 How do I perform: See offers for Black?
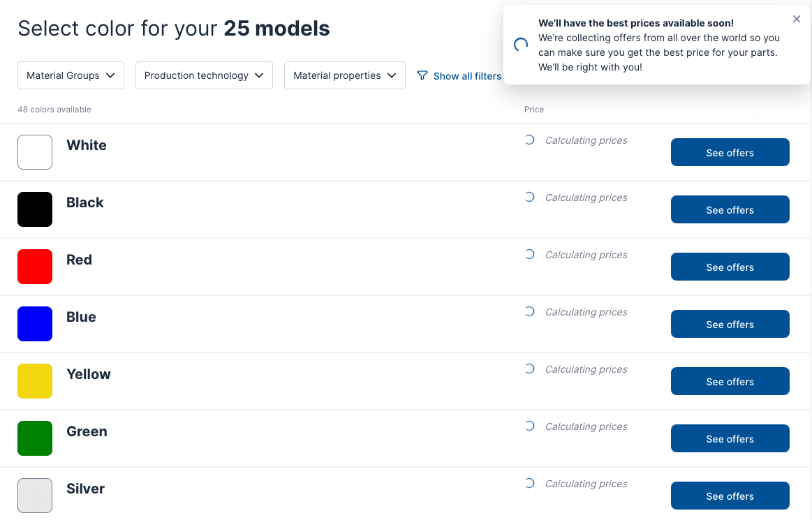[x=730, y=209]
